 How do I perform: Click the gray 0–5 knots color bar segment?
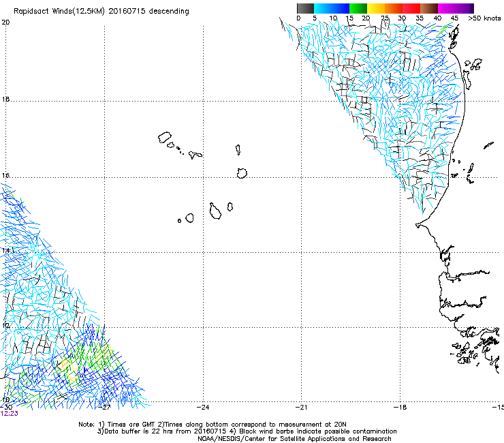305,8
